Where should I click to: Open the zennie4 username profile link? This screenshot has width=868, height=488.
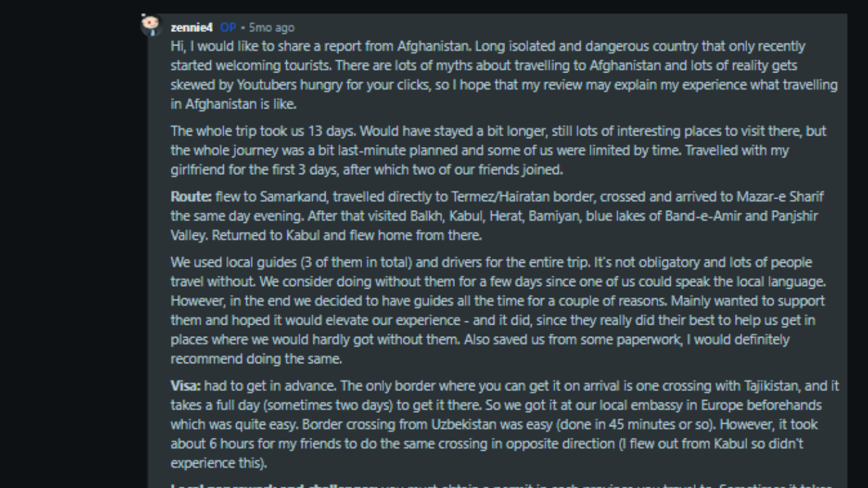[191, 28]
